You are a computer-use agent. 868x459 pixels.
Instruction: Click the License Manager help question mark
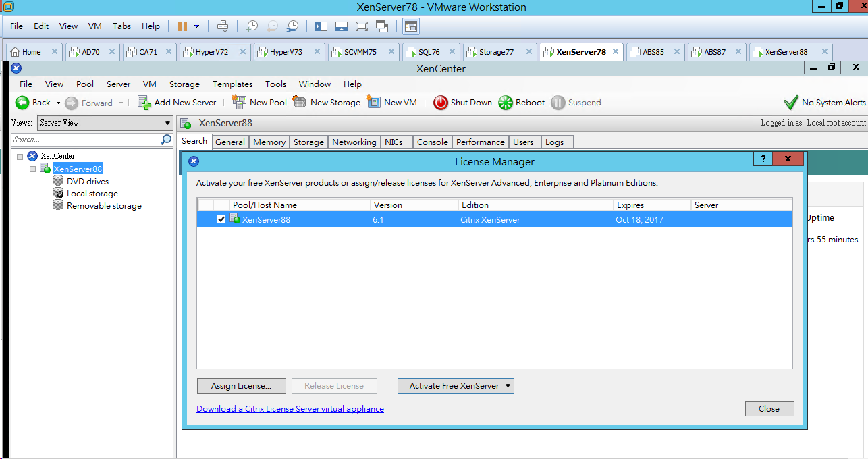click(763, 159)
